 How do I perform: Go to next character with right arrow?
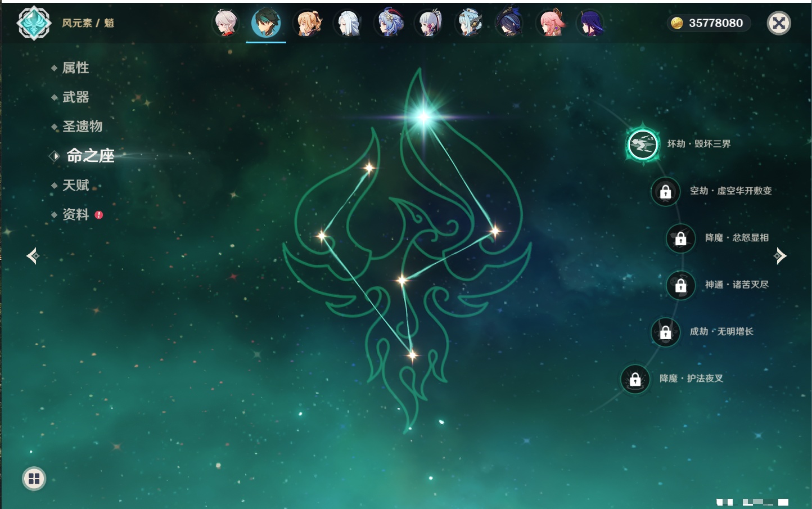(x=779, y=256)
